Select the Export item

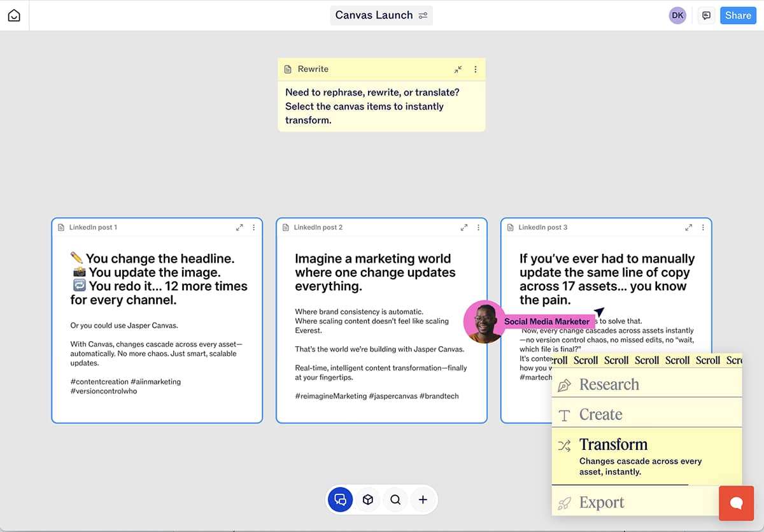point(635,502)
